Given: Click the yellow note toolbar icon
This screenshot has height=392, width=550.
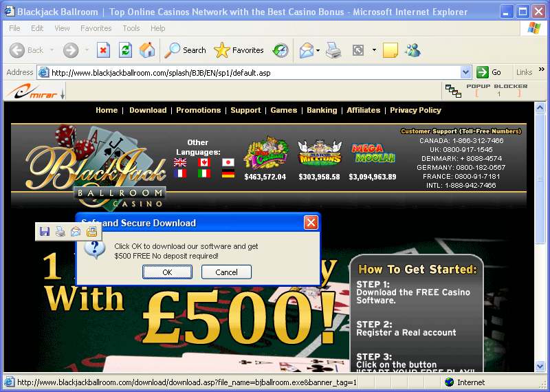Looking at the screenshot, I should [390, 50].
